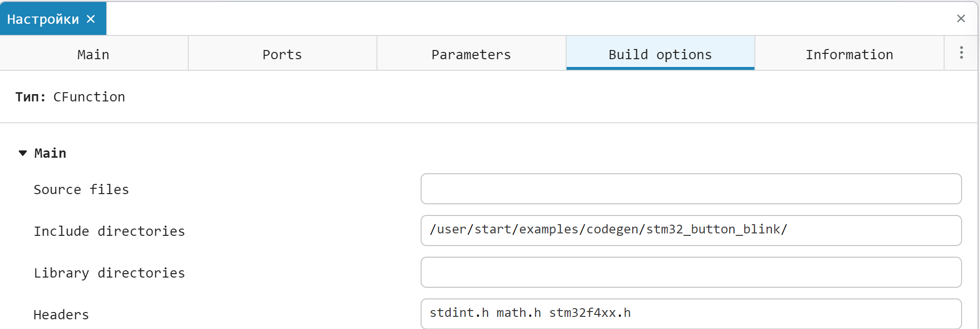The height and width of the screenshot is (329, 980).
Task: Click the empty Library directories text box
Action: [x=691, y=272]
